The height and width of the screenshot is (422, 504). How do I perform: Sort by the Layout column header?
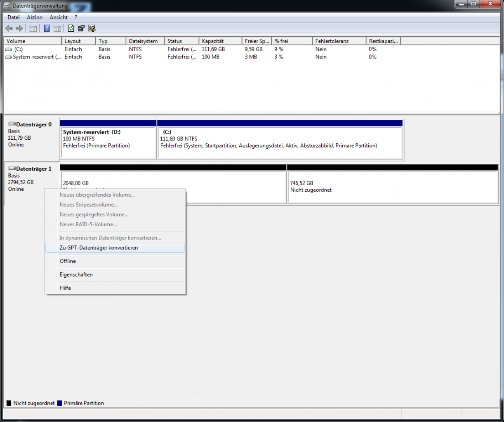(x=78, y=41)
